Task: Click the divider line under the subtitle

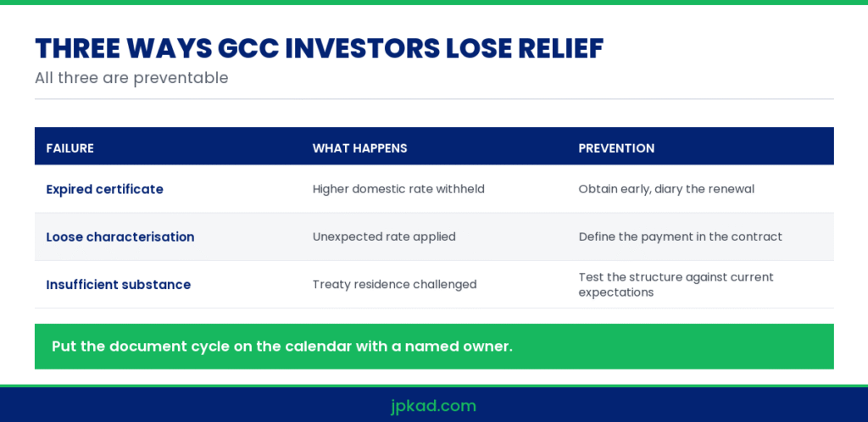Action: 434,99
